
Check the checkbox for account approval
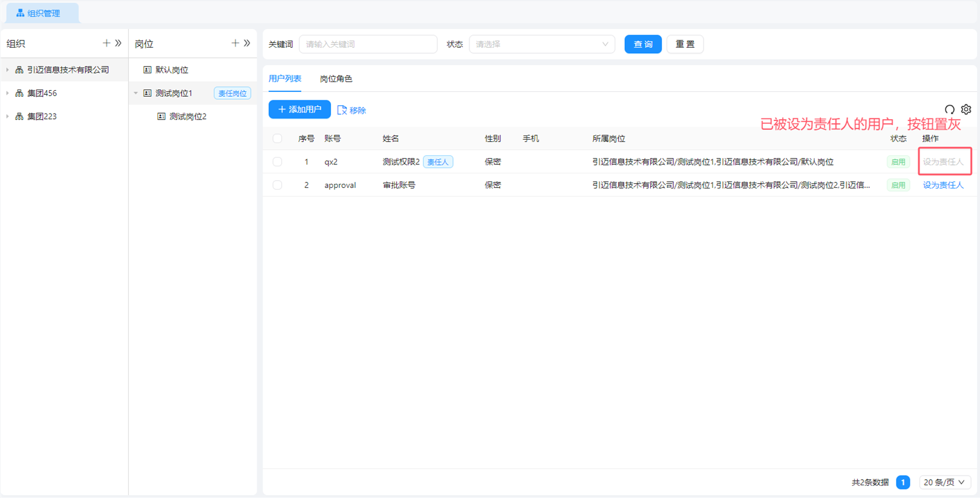point(277,185)
